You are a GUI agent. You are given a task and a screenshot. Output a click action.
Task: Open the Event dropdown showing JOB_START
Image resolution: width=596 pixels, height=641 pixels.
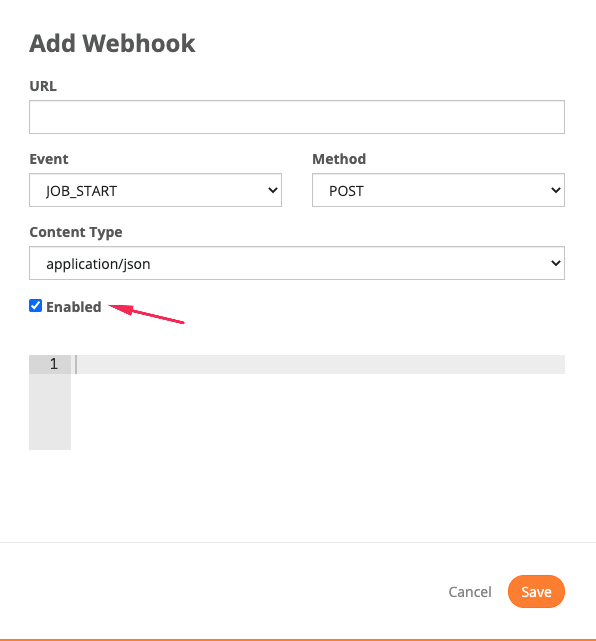[155, 190]
